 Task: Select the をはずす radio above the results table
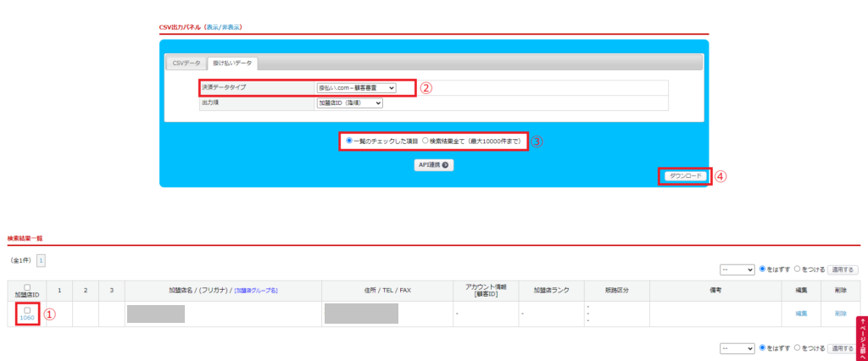(762, 269)
